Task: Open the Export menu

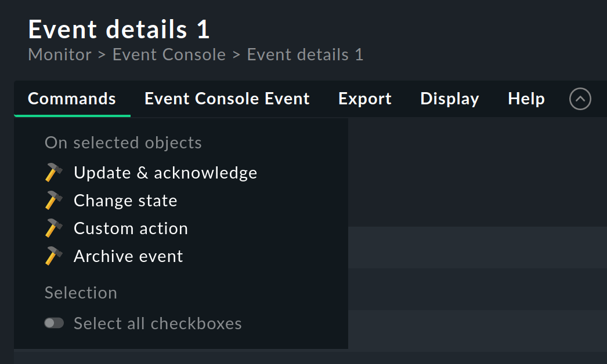Action: [x=365, y=99]
